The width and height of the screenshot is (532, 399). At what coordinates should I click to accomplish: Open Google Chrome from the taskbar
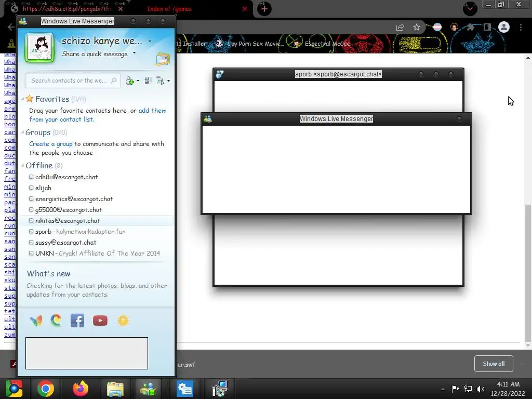click(46, 389)
